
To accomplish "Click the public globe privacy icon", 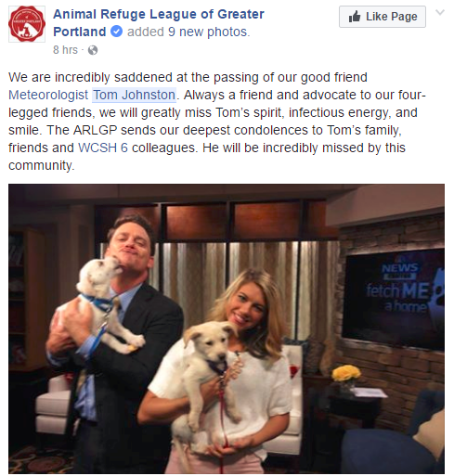I will click(x=93, y=50).
